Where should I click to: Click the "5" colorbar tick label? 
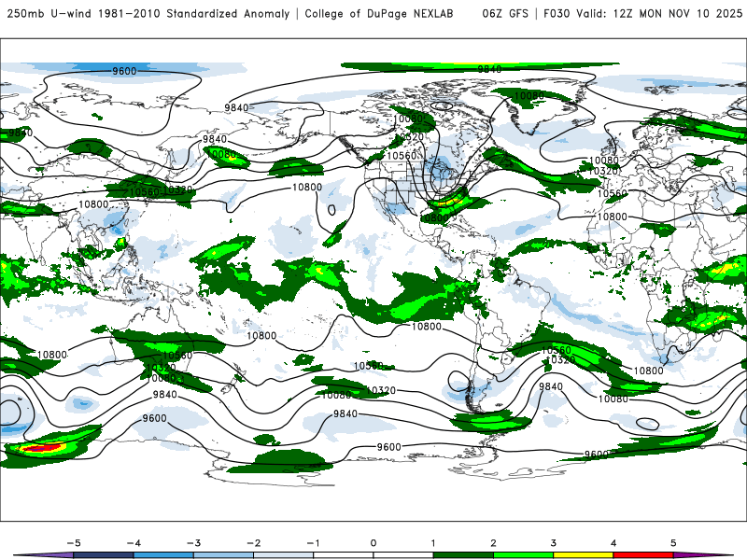pos(673,543)
